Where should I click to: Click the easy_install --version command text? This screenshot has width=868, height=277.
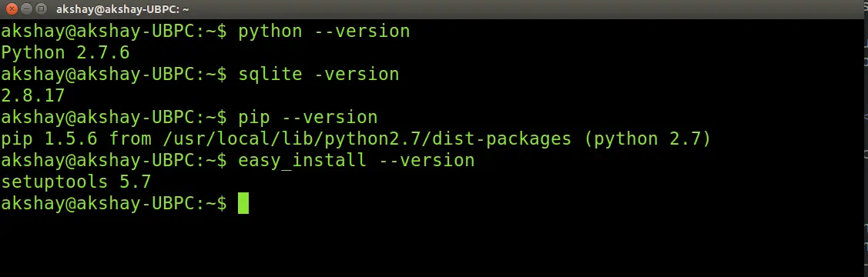pos(356,160)
